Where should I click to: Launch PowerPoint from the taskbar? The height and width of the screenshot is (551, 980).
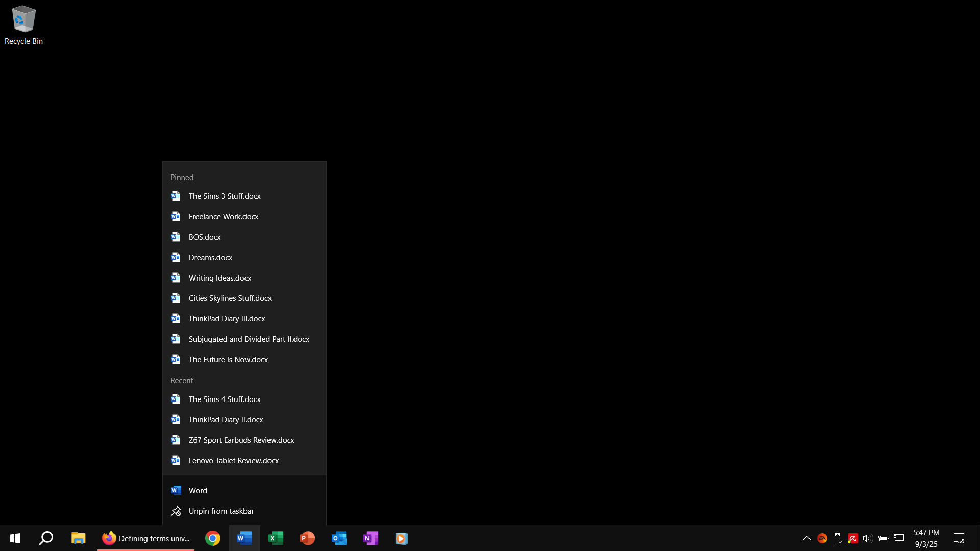[307, 538]
